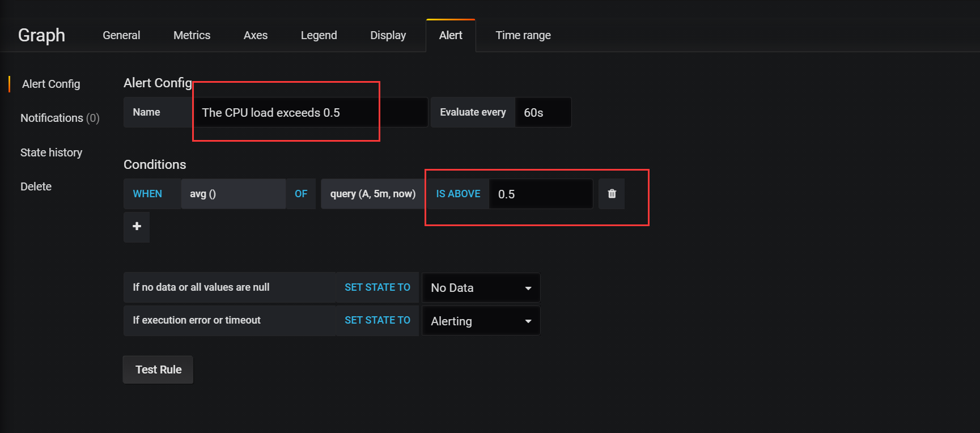Screen dimensions: 980x433
Task: Open the General tab
Action: pyautogui.click(x=121, y=35)
